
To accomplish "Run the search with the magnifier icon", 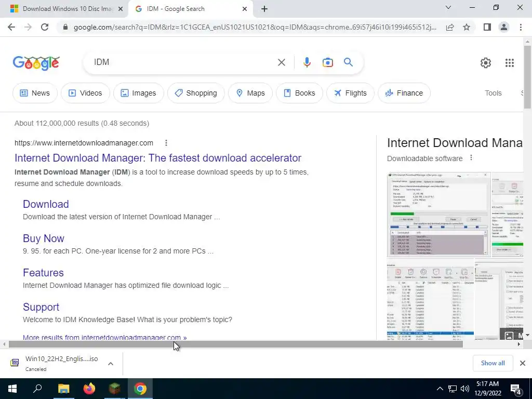I will 348,62.
